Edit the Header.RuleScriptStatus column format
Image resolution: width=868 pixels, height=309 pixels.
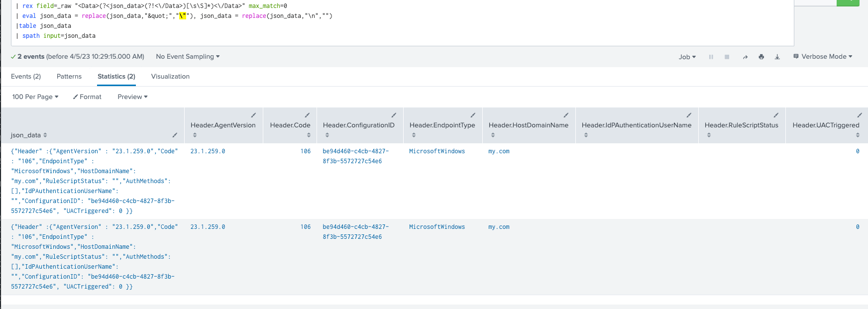tap(776, 115)
